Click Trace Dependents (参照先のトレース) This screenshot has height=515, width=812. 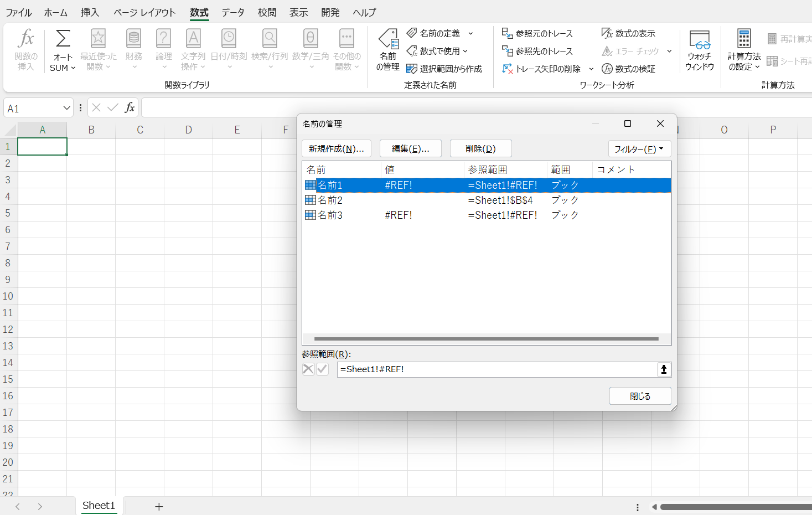point(537,51)
